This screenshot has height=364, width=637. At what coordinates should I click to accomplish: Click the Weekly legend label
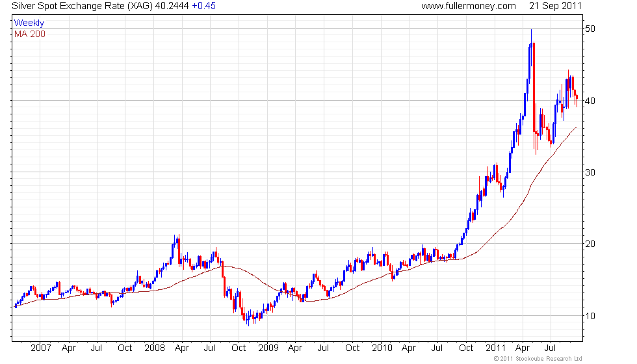tap(29, 23)
